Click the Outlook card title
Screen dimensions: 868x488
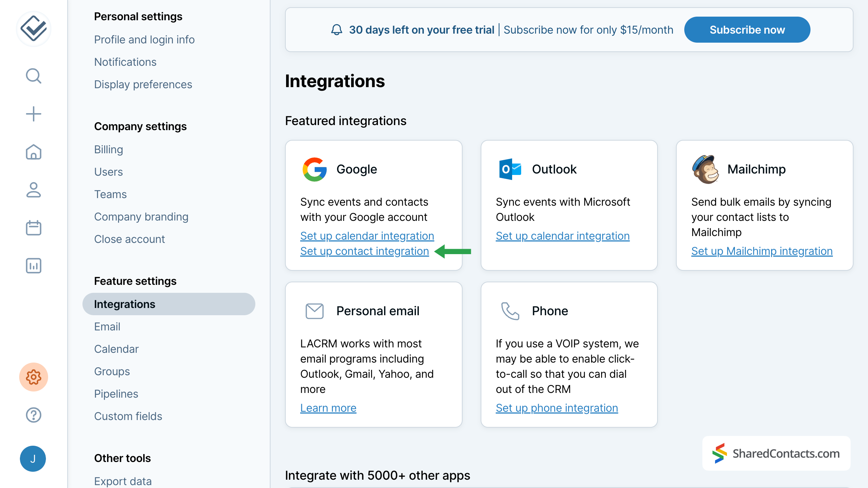point(554,169)
